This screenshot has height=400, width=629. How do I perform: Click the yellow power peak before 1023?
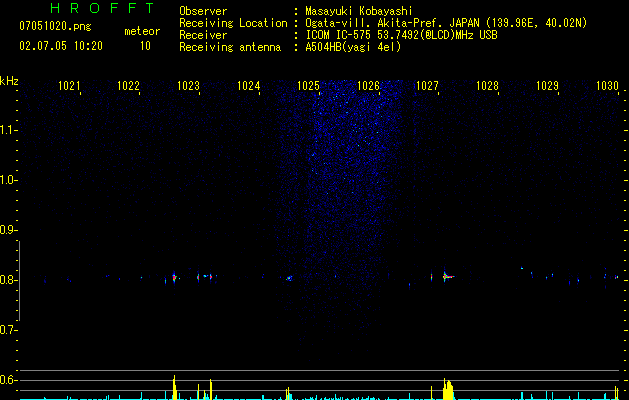coord(174,388)
